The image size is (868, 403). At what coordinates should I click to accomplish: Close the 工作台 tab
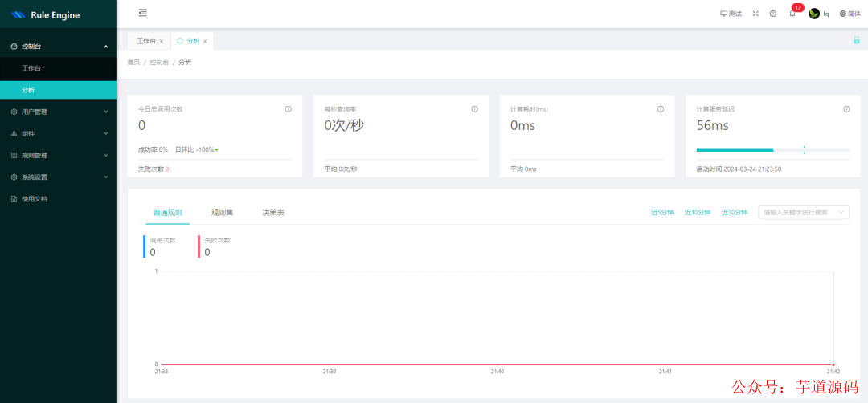(161, 42)
